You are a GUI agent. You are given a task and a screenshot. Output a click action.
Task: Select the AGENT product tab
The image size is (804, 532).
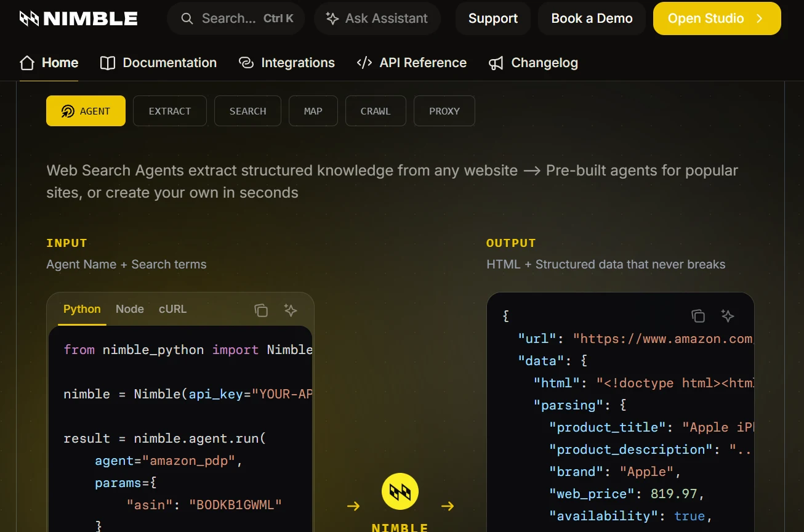(86, 111)
